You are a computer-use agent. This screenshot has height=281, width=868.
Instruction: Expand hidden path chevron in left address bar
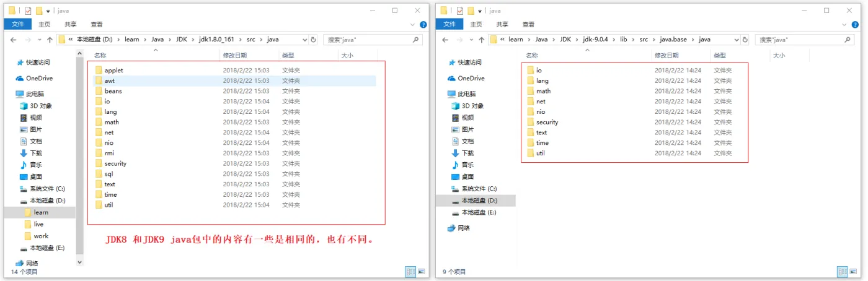[x=70, y=40]
